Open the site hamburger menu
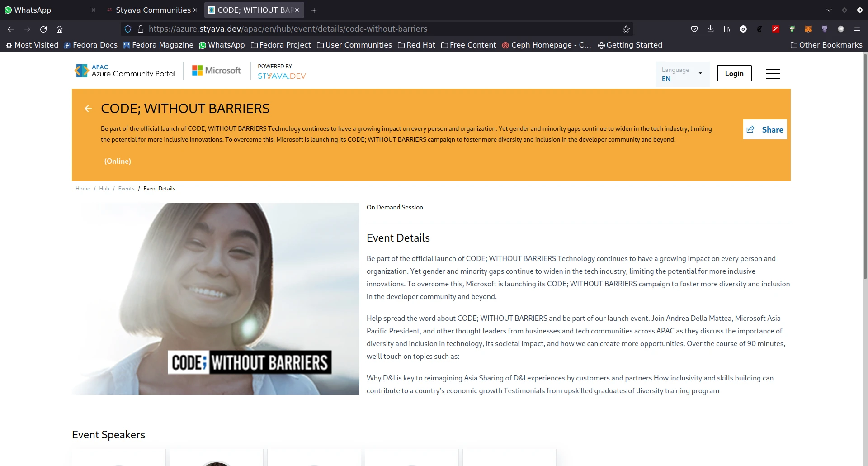868x466 pixels. tap(773, 74)
